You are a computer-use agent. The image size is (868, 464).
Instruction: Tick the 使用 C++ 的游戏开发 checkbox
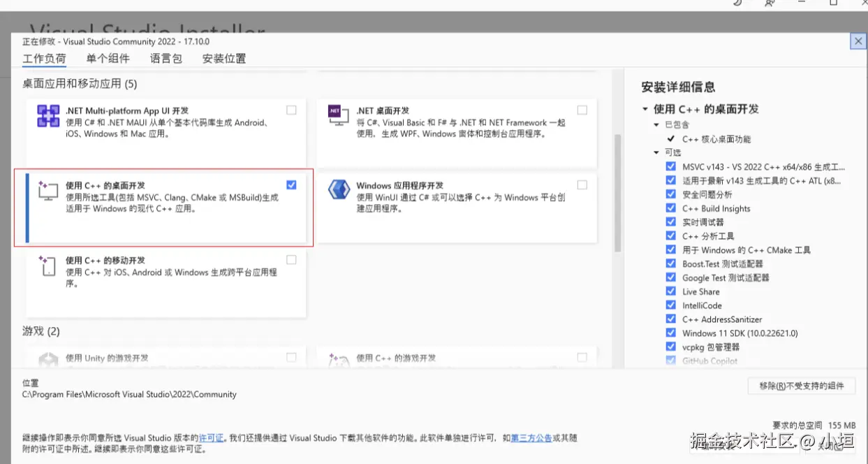click(x=582, y=358)
